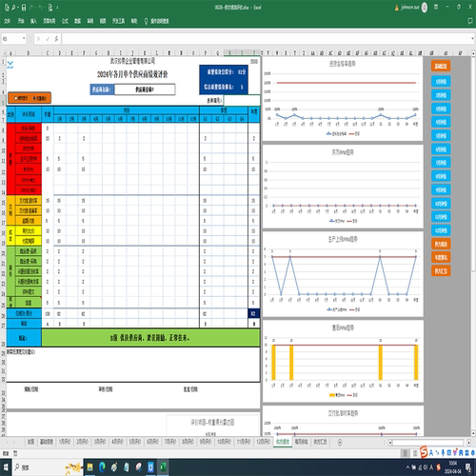Switch to page layout view in status bar
Viewport: 476px width, 476px height.
click(414, 453)
